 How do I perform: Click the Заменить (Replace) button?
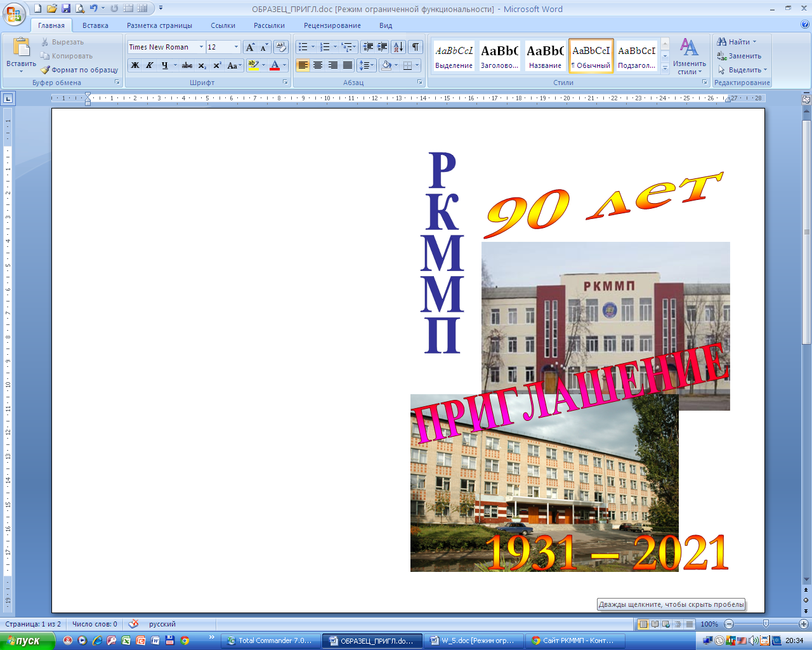[739, 56]
